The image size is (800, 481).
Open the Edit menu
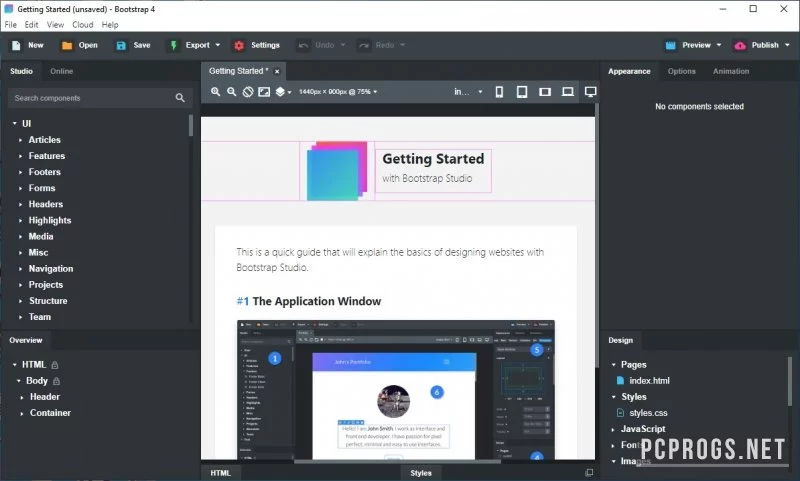(32, 24)
